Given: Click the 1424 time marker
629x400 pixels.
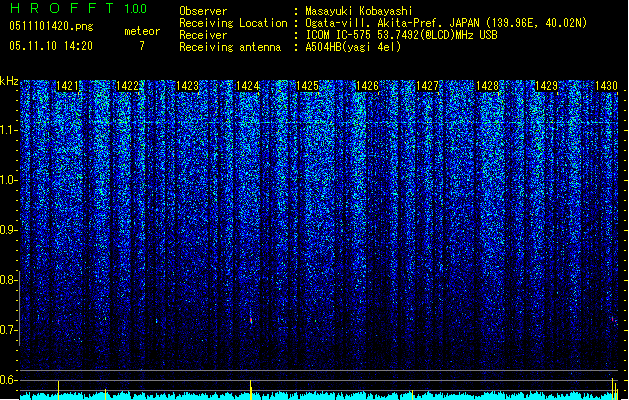Looking at the screenshot, I should 247,86.
